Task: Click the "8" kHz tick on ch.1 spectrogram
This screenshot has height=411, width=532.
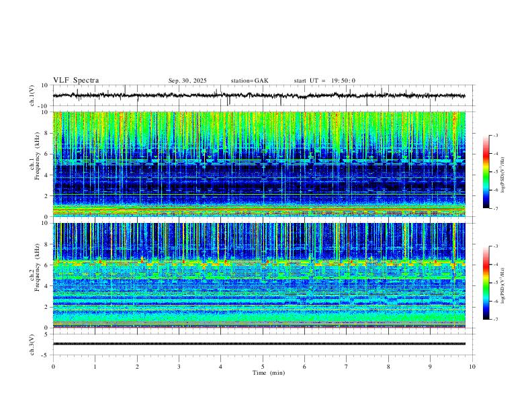Action: pos(47,133)
